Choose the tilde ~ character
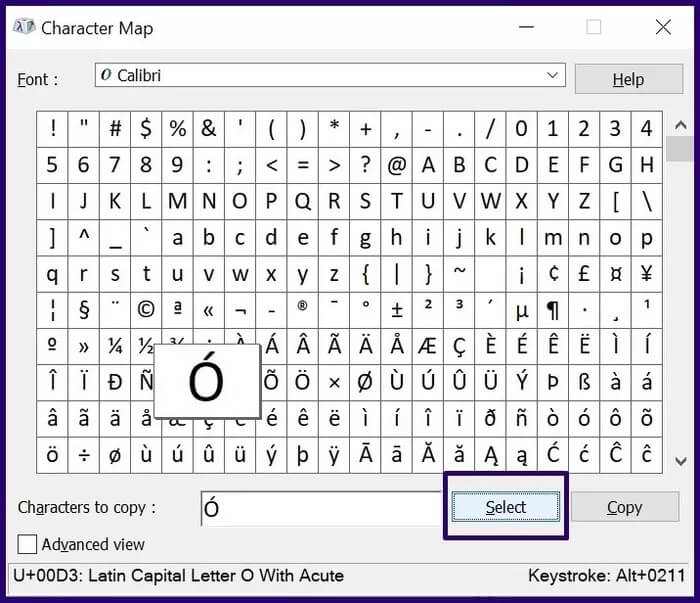Viewport: 700px width, 603px height. pyautogui.click(x=459, y=274)
